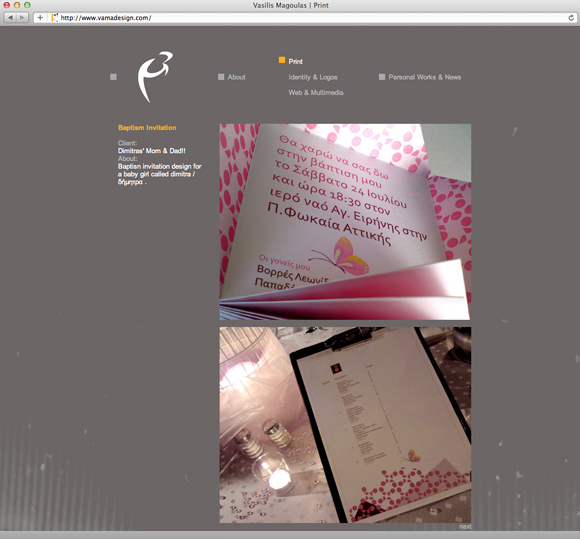Click the browser forward arrow button

click(x=22, y=17)
